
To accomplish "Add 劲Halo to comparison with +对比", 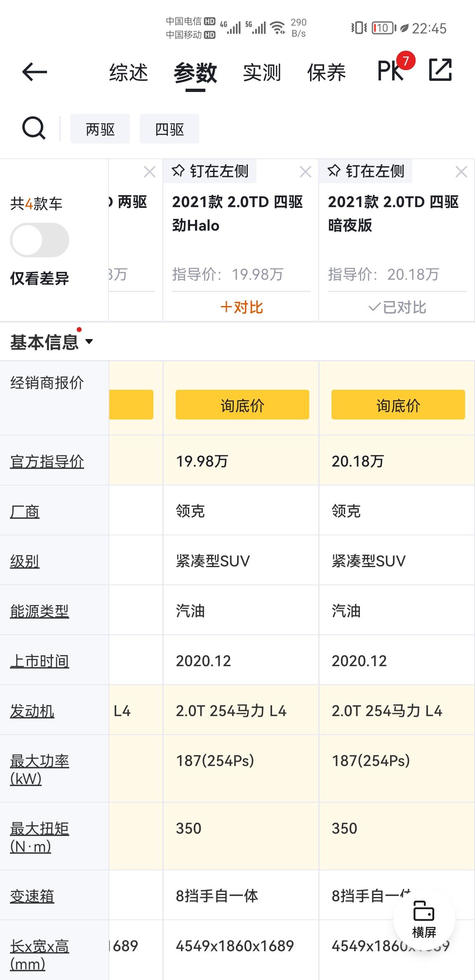I will (x=242, y=307).
